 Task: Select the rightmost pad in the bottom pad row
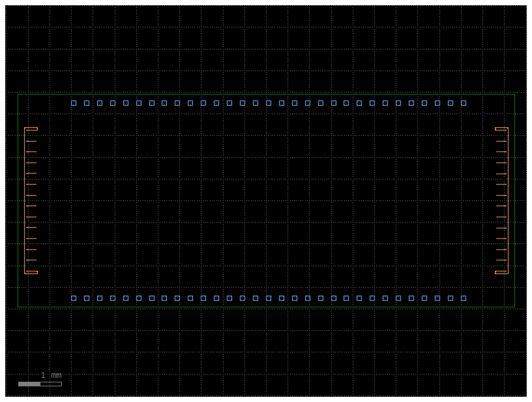pos(464,298)
